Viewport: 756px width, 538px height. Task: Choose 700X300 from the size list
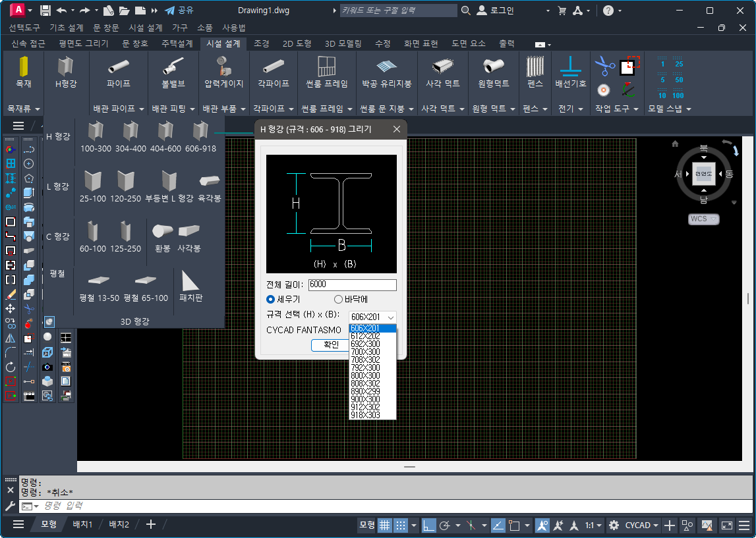(x=365, y=352)
